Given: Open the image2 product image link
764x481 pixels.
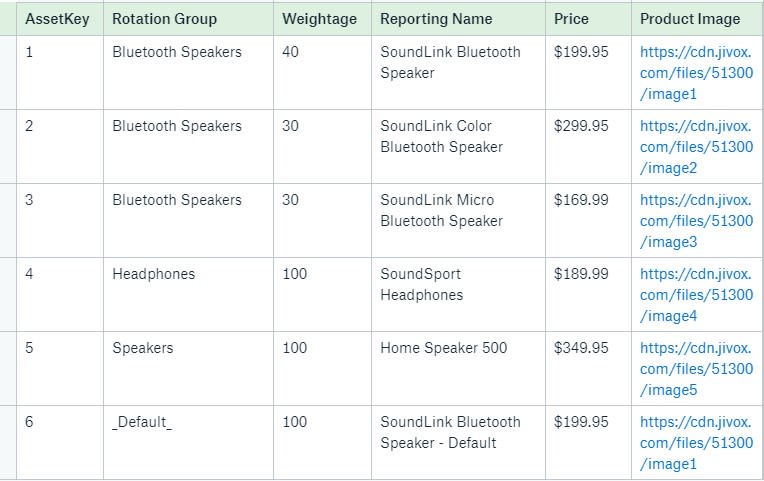Looking at the screenshot, I should [x=696, y=147].
